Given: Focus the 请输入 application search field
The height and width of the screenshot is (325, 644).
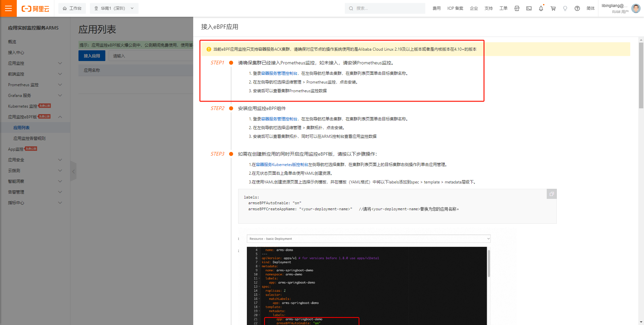Looking at the screenshot, I should 151,56.
